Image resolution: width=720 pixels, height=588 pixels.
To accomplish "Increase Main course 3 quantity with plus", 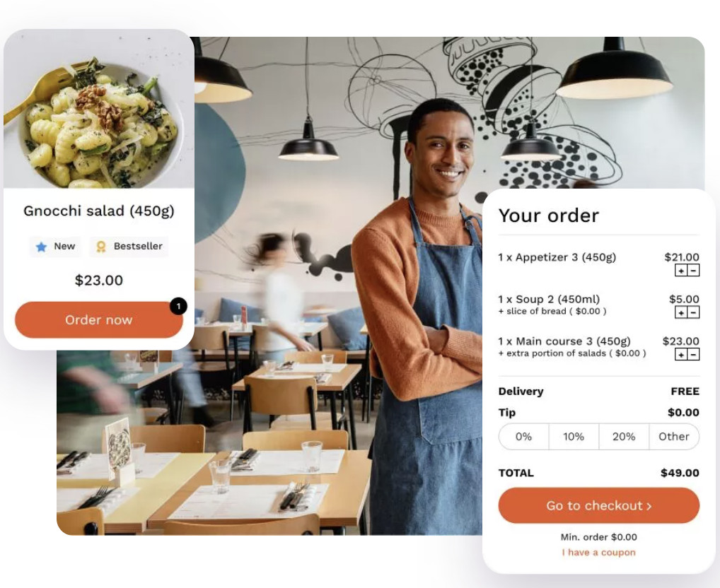I will pos(681,355).
